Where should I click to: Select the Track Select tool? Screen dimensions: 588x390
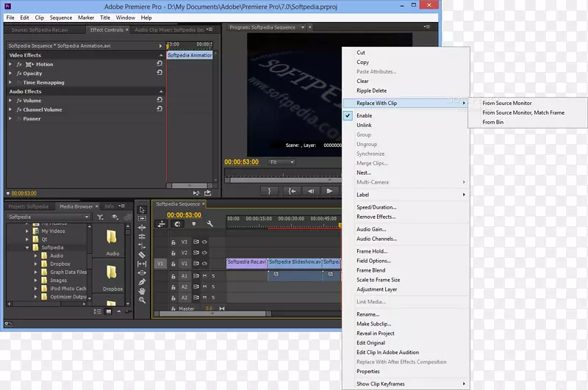(142, 218)
